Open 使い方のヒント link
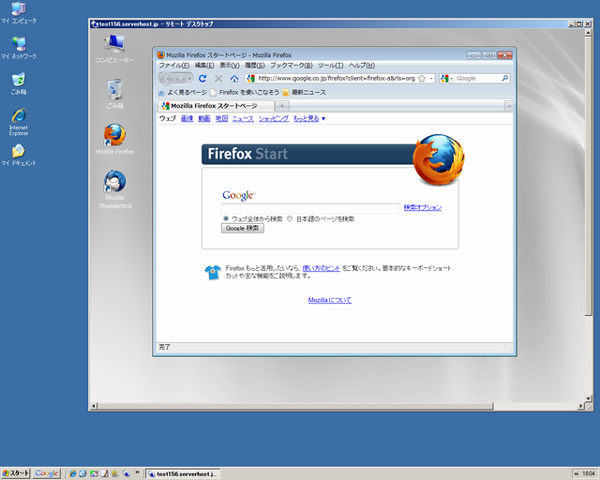The width and height of the screenshot is (600, 480). pyautogui.click(x=321, y=268)
